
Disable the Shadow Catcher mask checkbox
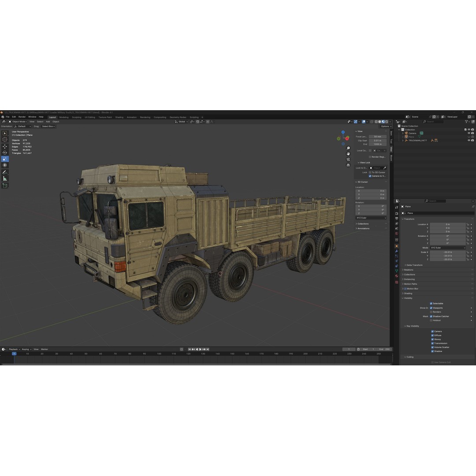point(431,316)
